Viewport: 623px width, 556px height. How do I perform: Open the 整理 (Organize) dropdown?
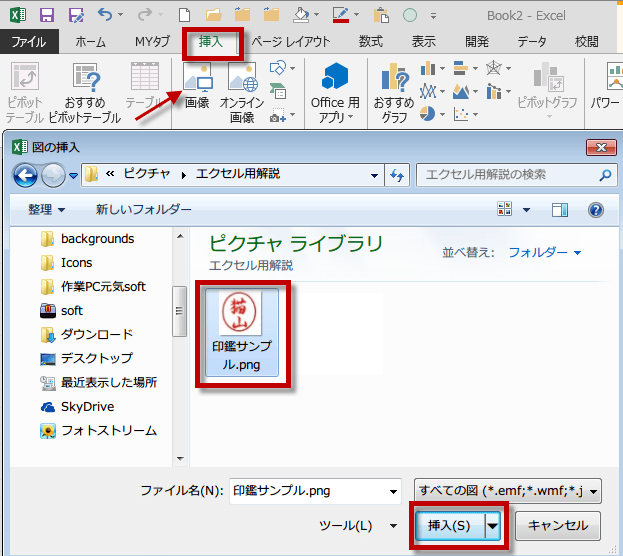pyautogui.click(x=46, y=210)
